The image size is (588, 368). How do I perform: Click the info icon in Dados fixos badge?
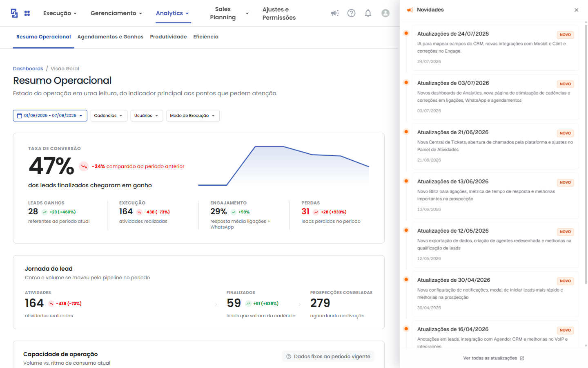pyautogui.click(x=289, y=357)
